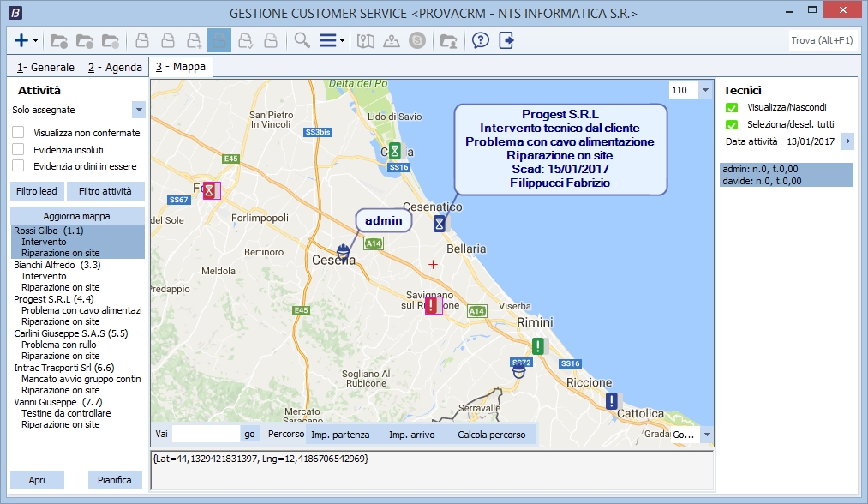Check Evidenzia ordini in essere
Screen dimensions: 868x504
point(18,166)
